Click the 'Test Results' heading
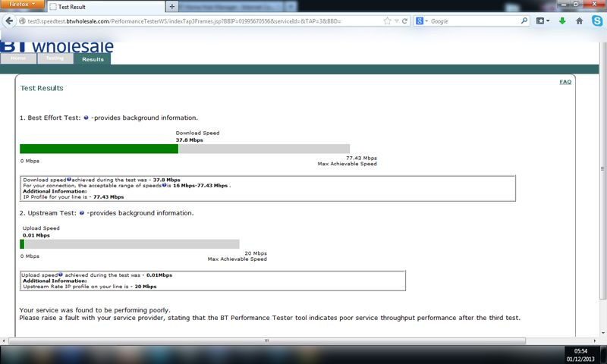Screen dimensions: 607x364 click(42, 88)
